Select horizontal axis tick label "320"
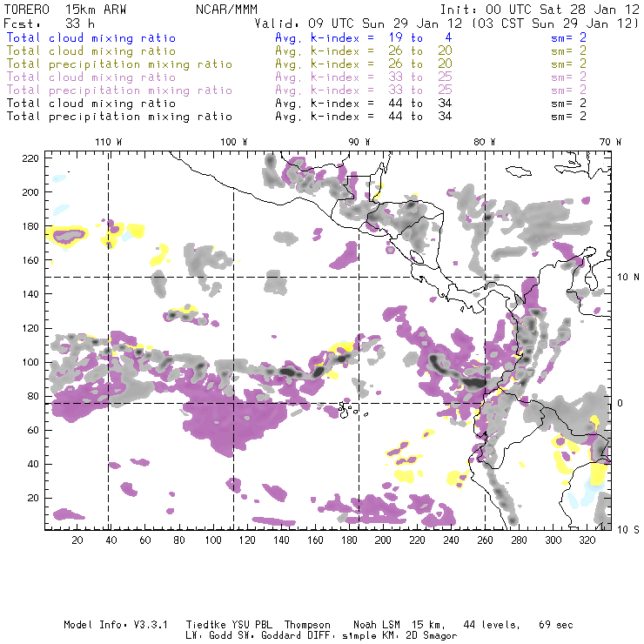The width and height of the screenshot is (644, 644). point(587,540)
